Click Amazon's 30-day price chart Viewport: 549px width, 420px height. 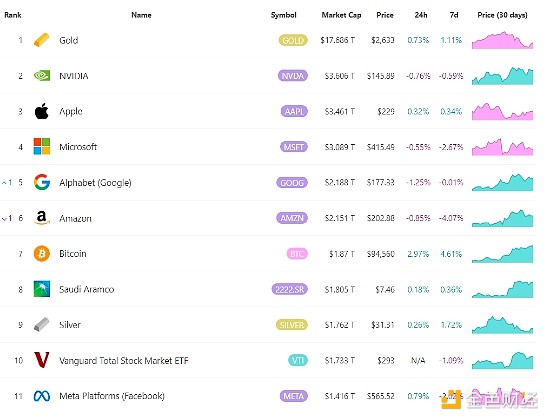(502, 218)
